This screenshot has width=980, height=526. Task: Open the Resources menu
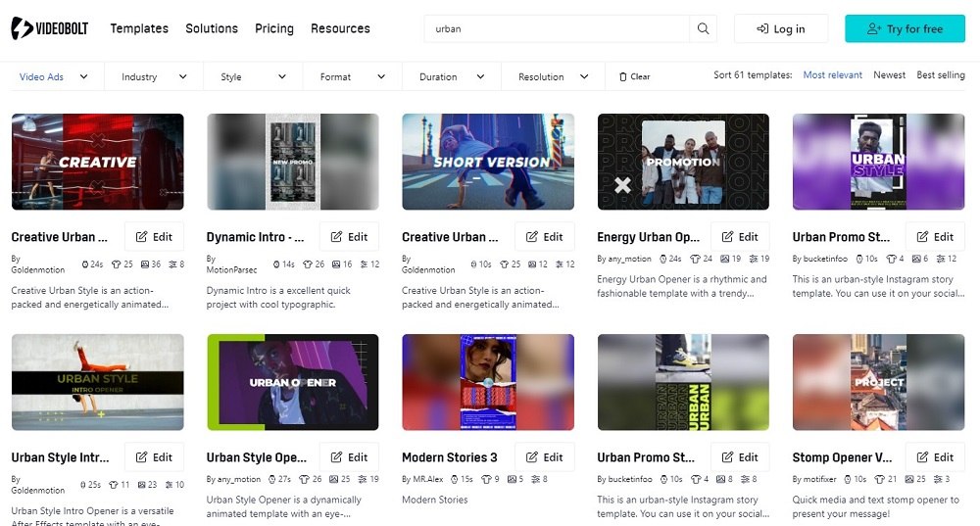point(341,28)
